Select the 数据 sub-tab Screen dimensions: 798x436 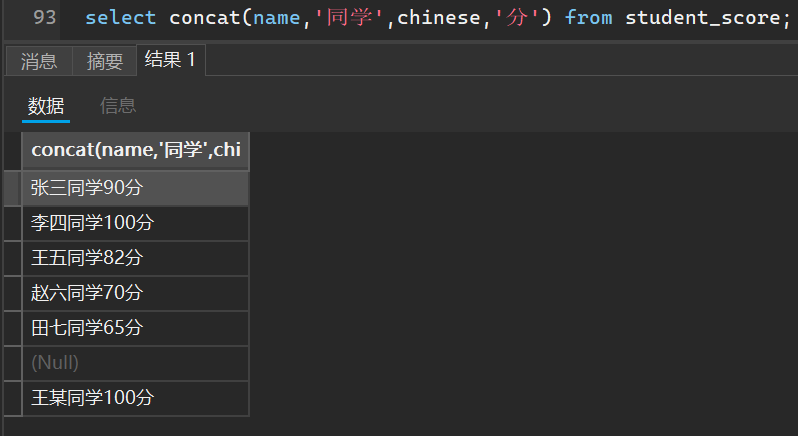46,106
